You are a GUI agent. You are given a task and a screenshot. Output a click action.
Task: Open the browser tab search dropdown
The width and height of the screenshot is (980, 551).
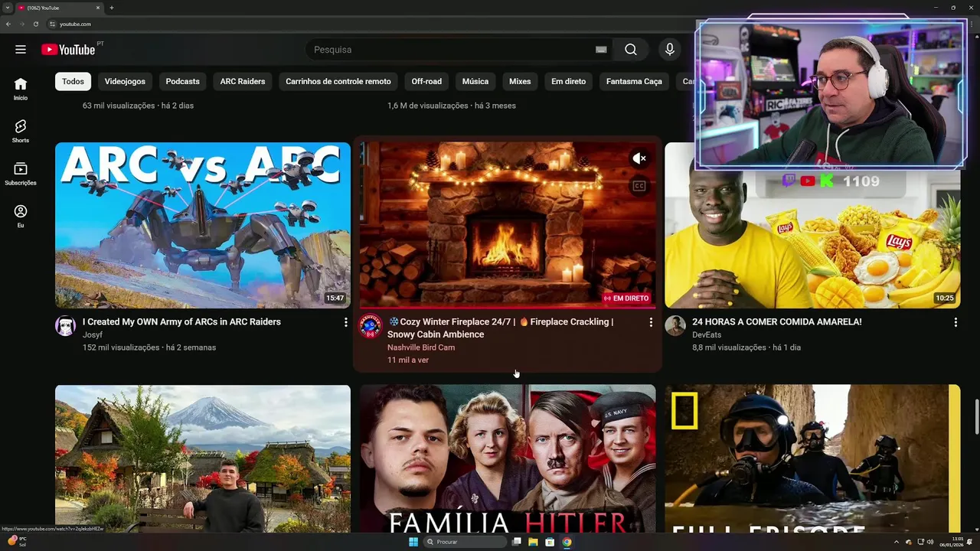(7, 8)
